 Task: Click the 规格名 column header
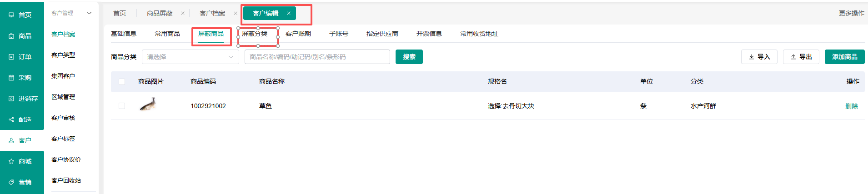tap(497, 81)
